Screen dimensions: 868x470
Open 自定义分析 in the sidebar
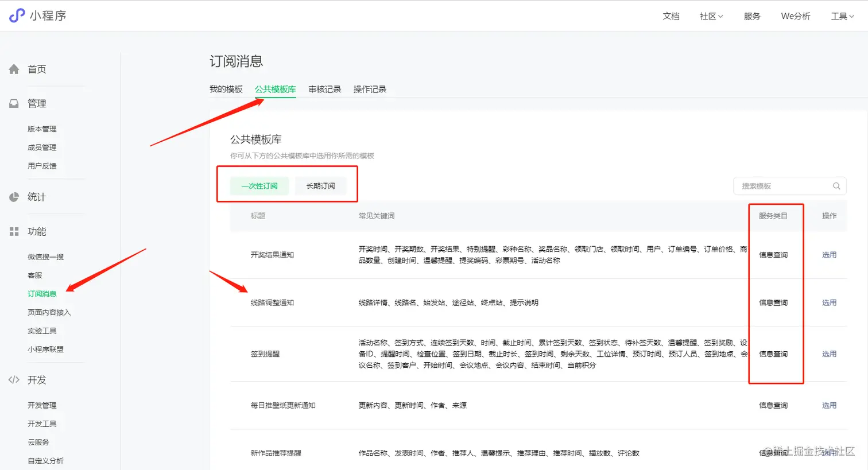[x=45, y=461]
